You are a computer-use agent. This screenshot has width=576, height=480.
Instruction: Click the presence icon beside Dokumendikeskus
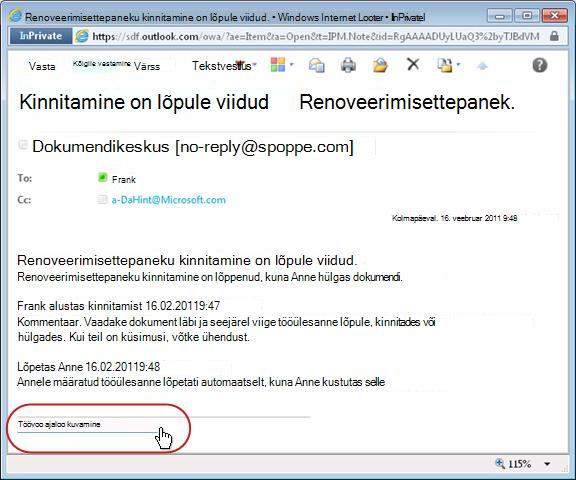[x=23, y=144]
